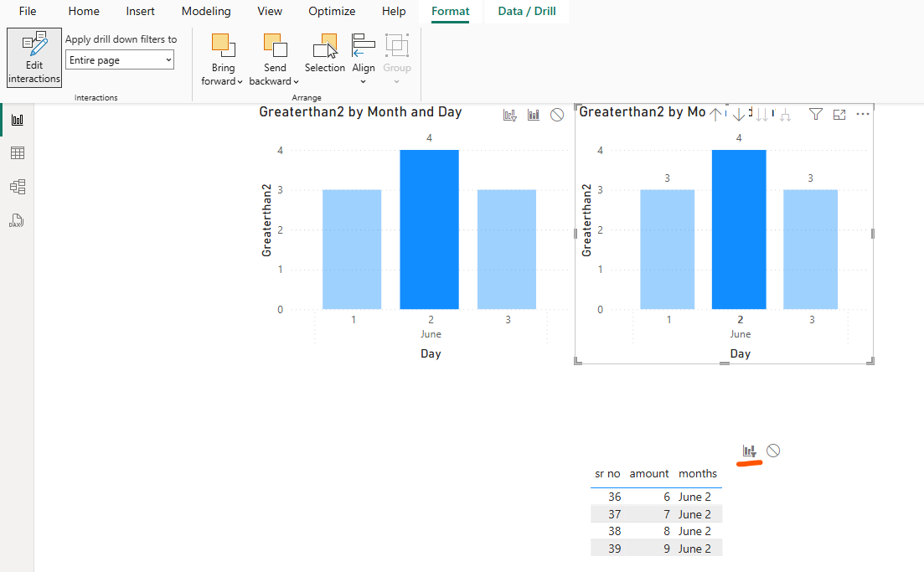This screenshot has width=924, height=572.
Task: Open the Apply drill down filters dropdown
Action: pos(120,60)
